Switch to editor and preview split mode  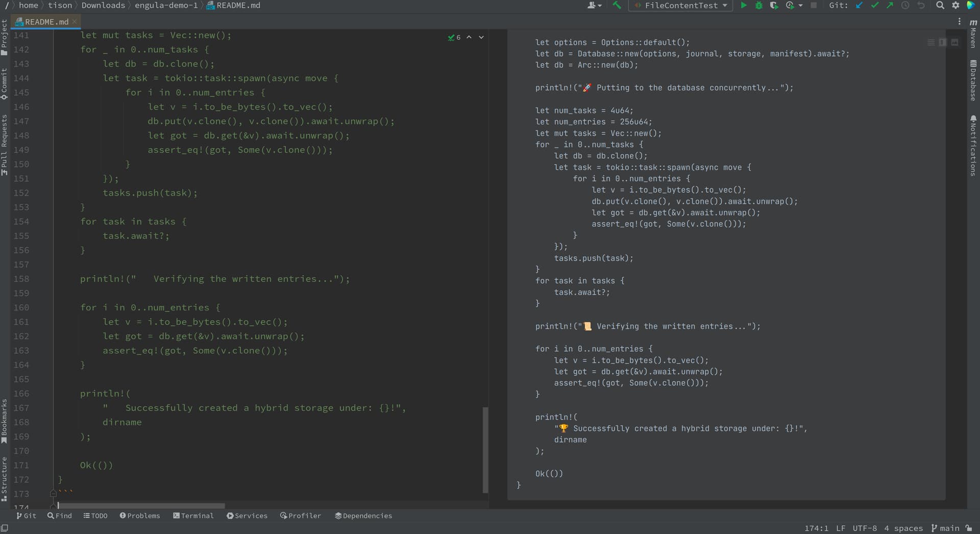943,42
